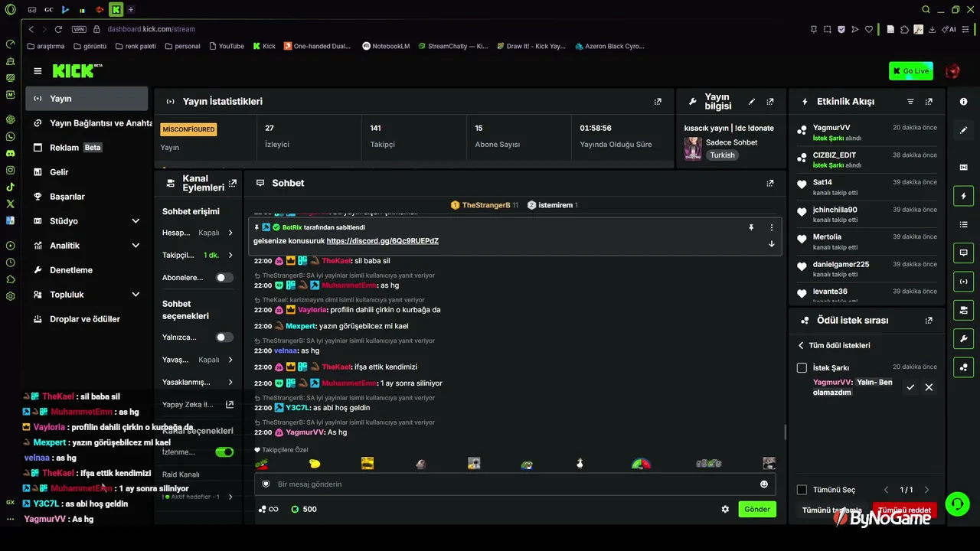The width and height of the screenshot is (980, 551).
Task: Pop out the Yayın bilgisi panel
Action: [770, 102]
